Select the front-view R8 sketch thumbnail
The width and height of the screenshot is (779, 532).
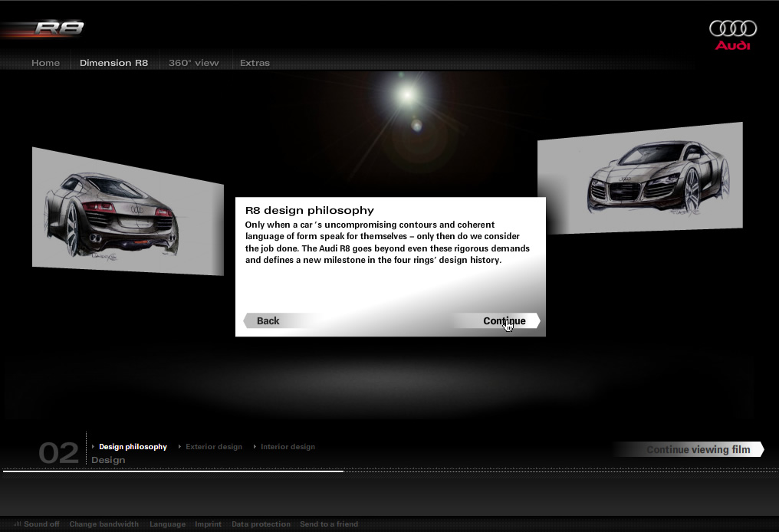[640, 179]
